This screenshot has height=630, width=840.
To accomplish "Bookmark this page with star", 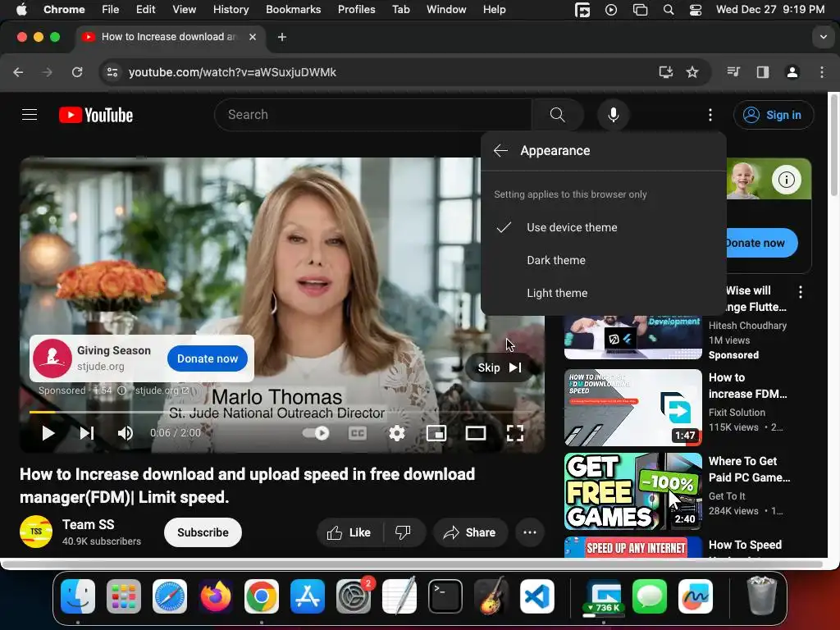I will (692, 72).
